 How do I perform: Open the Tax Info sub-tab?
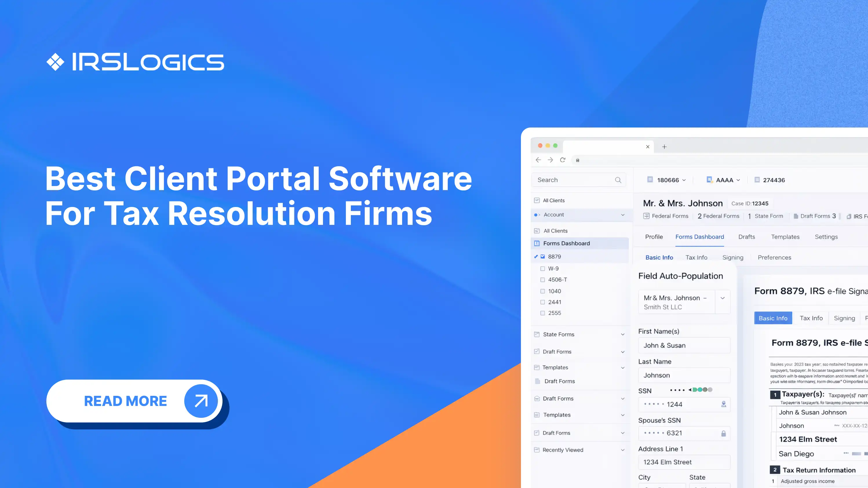point(696,258)
